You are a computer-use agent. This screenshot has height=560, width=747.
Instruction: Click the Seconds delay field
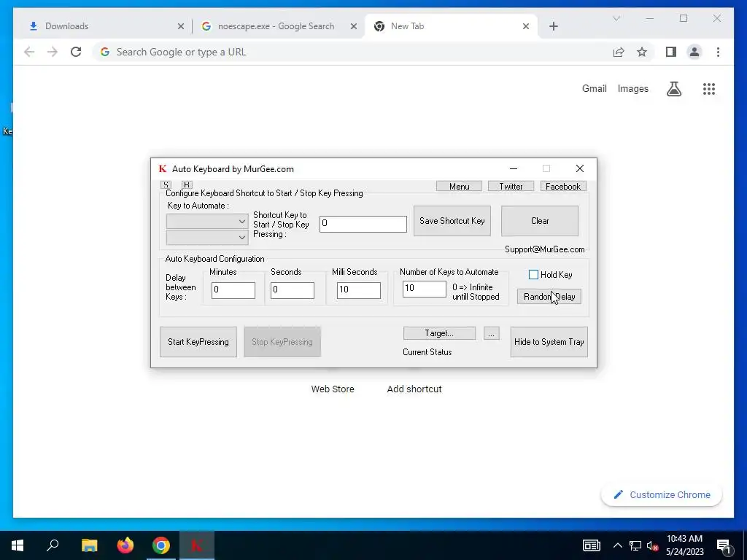pyautogui.click(x=292, y=290)
